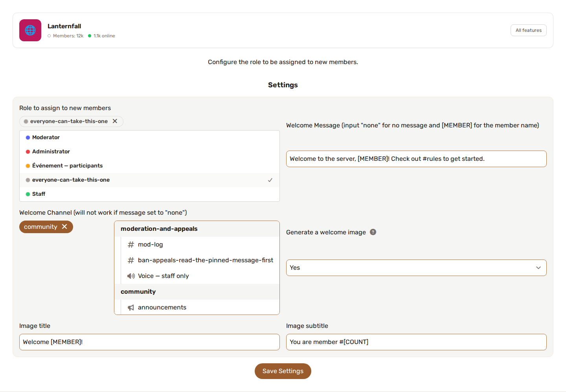Pick the Événement — participants role
The height and width of the screenshot is (392, 566).
[149, 166]
